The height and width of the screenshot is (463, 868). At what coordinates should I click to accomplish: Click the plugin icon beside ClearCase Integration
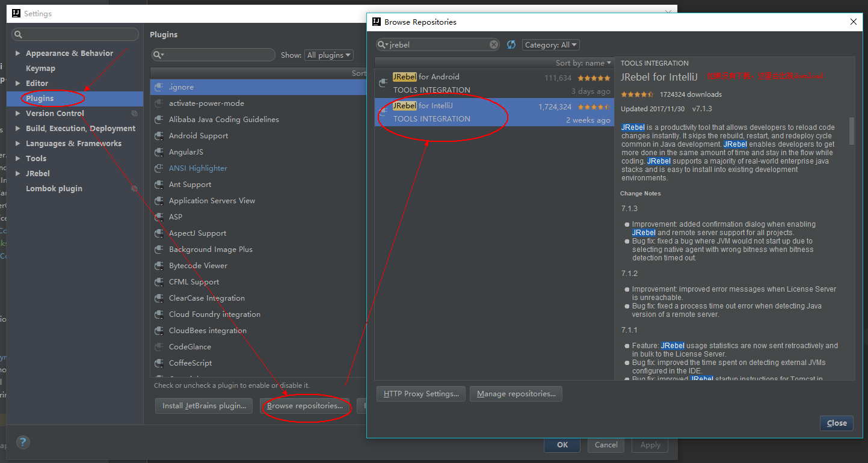coord(159,298)
